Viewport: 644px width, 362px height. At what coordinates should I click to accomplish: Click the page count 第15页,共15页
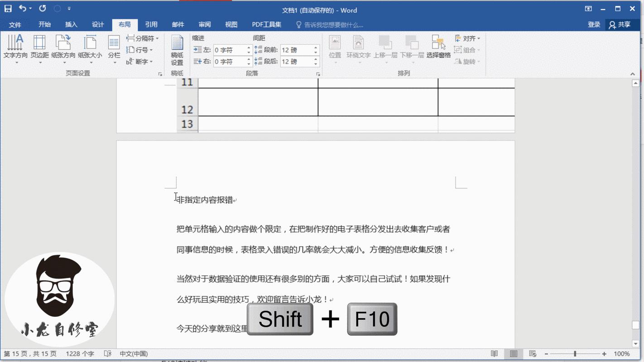point(30,354)
